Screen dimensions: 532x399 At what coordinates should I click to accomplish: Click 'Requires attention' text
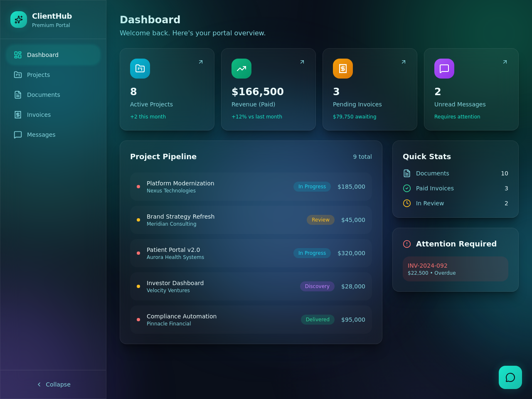pyautogui.click(x=457, y=117)
